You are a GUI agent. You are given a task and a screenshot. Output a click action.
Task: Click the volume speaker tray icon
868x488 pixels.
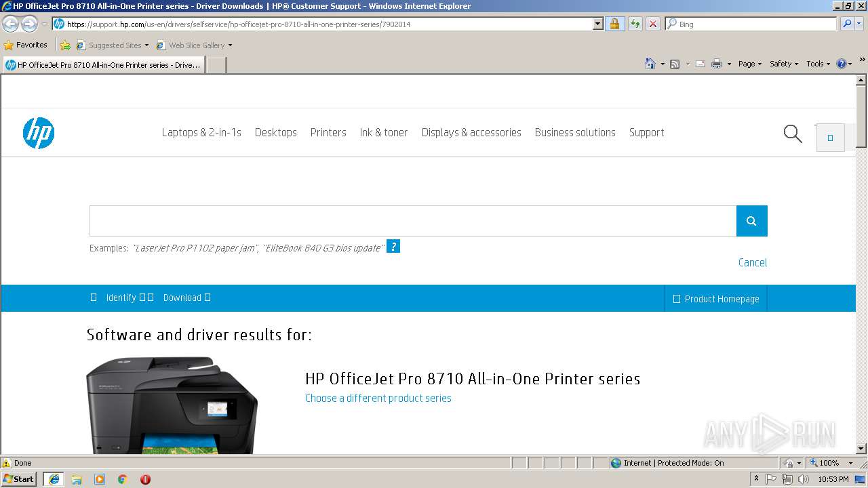[804, 479]
